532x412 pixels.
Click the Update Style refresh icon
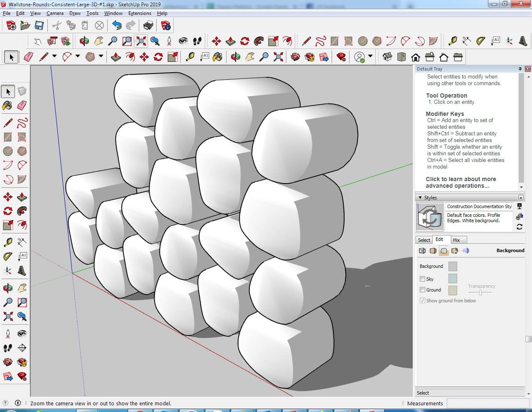[520, 227]
